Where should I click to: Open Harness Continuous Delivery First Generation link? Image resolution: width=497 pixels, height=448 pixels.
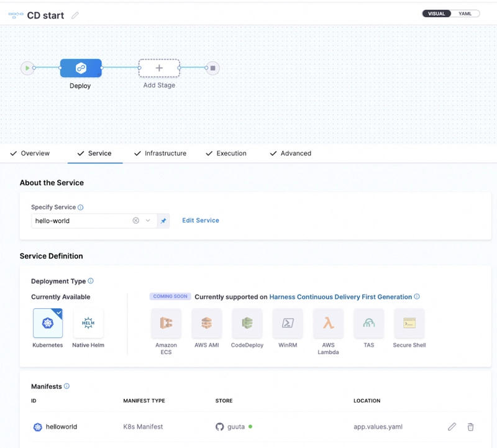point(340,297)
